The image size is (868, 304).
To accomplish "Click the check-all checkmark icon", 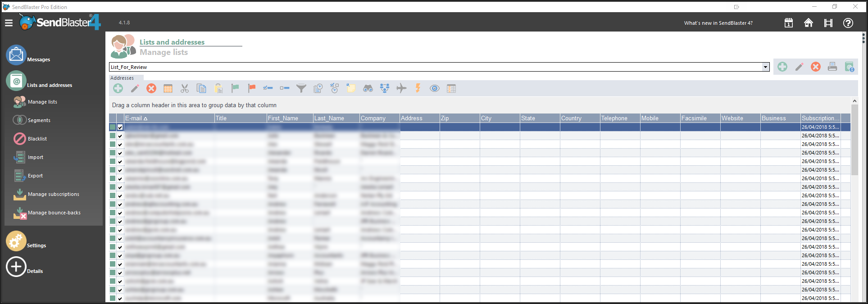I will [x=268, y=88].
